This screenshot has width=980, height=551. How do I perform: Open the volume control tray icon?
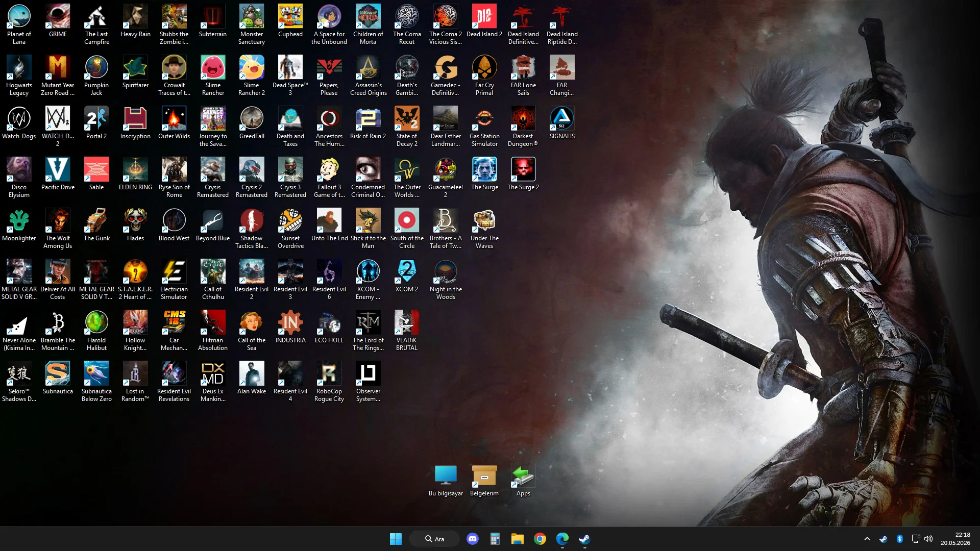tap(928, 539)
